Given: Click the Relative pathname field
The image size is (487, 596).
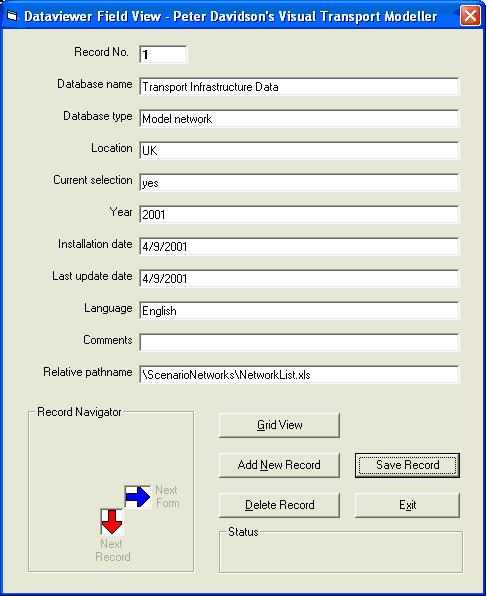Looking at the screenshot, I should point(299,375).
